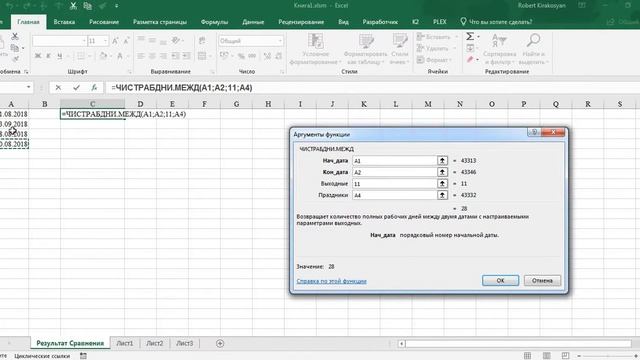Click the Fill Color paint bucket icon

click(103, 56)
